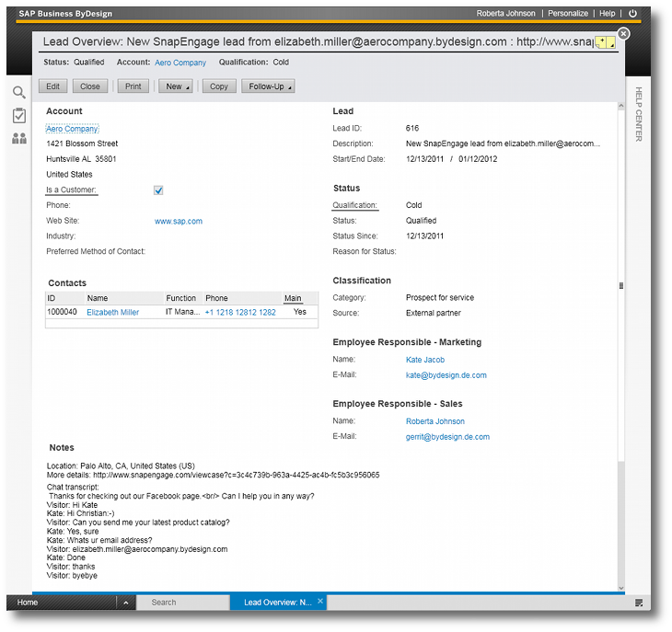
Task: Open Elizabeth Miller contact link
Action: 112,312
